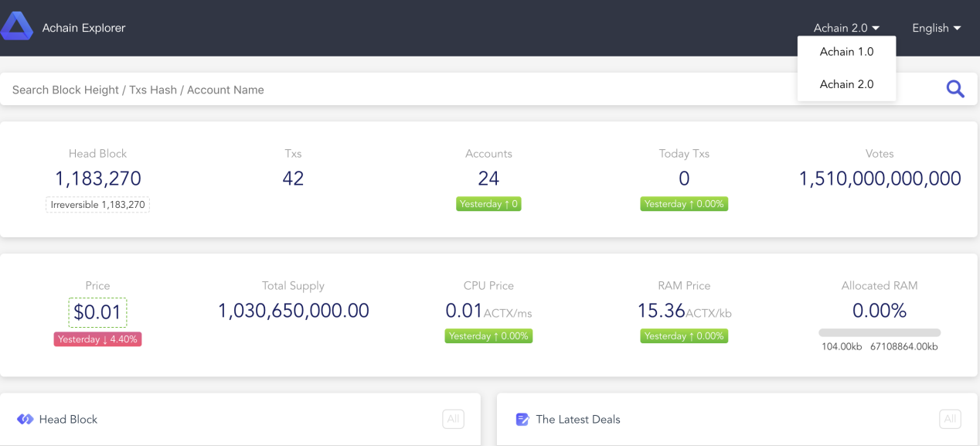This screenshot has height=446, width=980.
Task: Click the Allocated RAM 0.00% value
Action: click(x=880, y=311)
